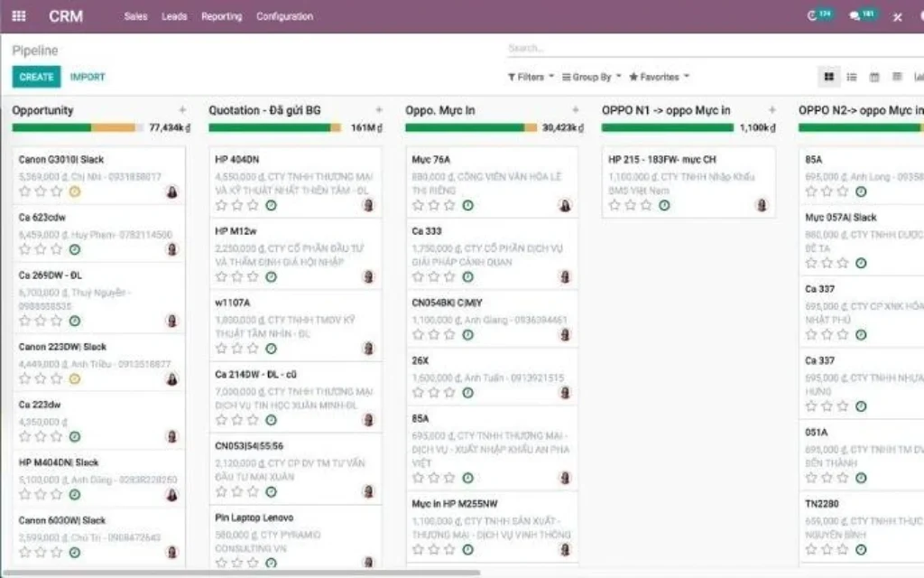Switch to the Calendar view icon
The height and width of the screenshot is (578, 924).
click(874, 77)
